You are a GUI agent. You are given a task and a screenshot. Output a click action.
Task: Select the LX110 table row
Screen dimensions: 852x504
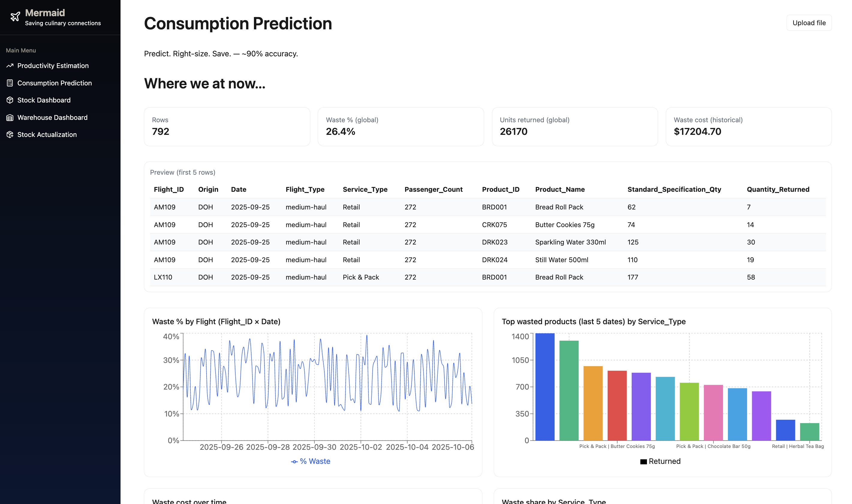tap(487, 277)
